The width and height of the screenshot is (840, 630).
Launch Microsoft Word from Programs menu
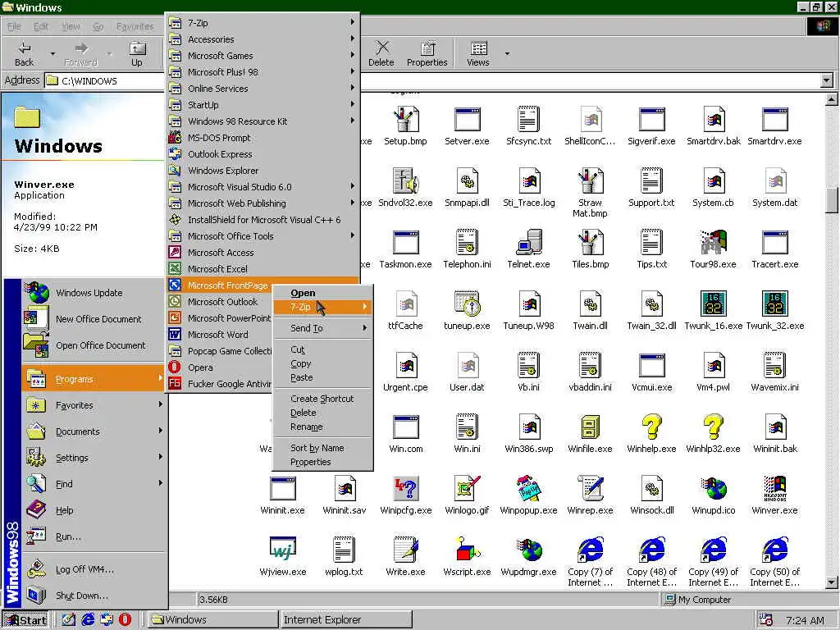coord(220,335)
